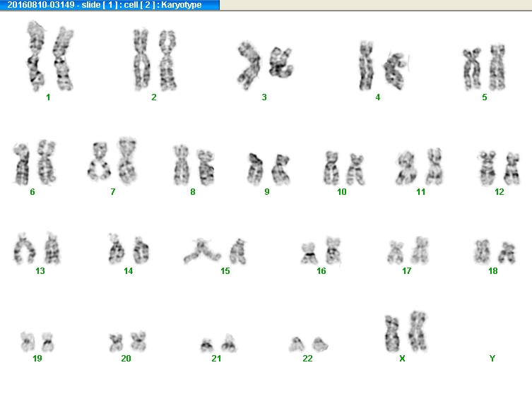This screenshot has width=532, height=406.
Task: Pick the left chromosome 13 image
Action: coord(24,249)
